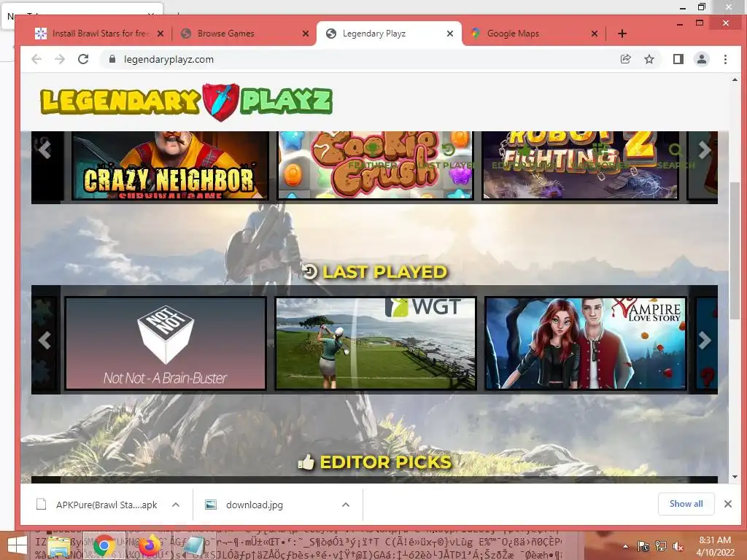Expand options for the APKPure apk download

click(176, 505)
